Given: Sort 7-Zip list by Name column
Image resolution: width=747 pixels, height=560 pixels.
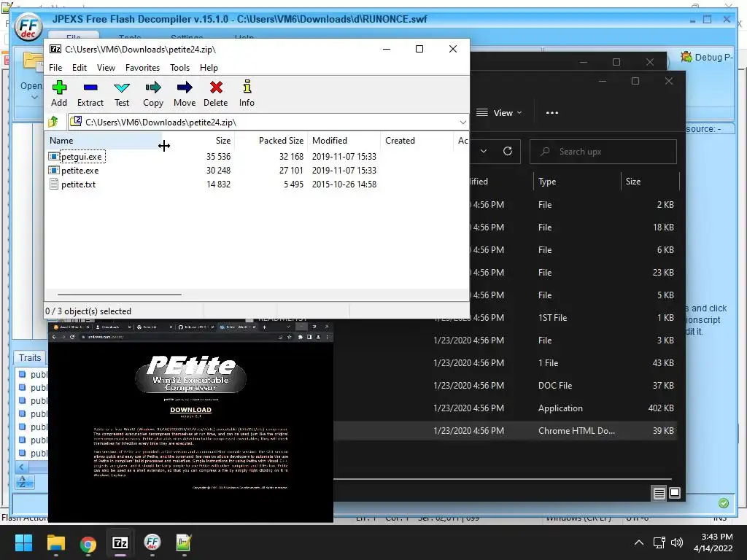Looking at the screenshot, I should point(104,141).
